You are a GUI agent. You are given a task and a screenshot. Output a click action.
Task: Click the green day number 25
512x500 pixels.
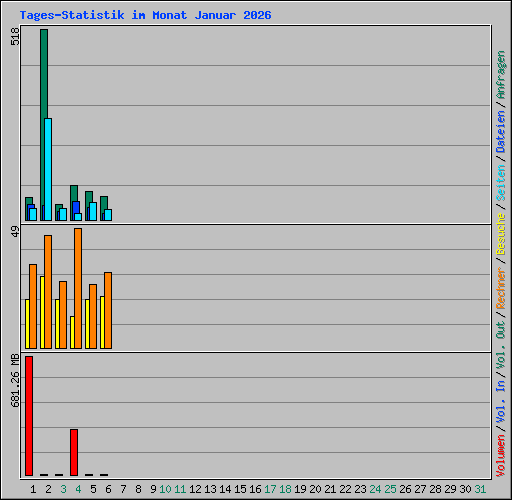(390, 489)
